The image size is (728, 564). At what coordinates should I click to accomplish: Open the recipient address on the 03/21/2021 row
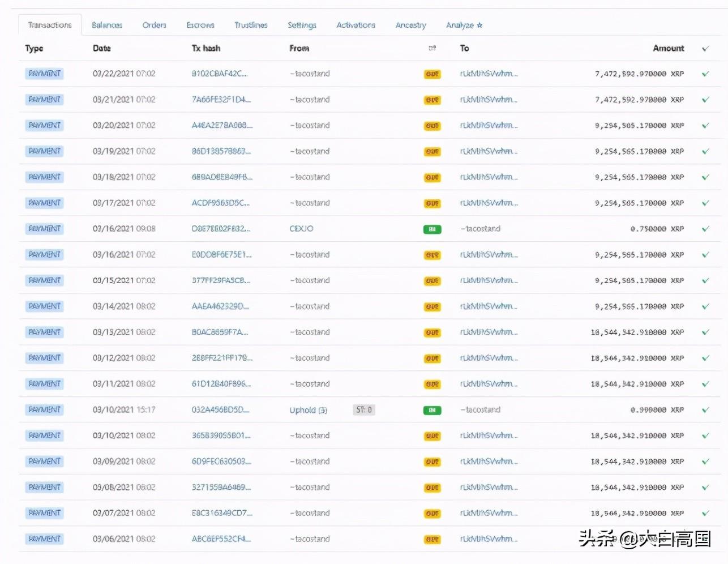(488, 100)
